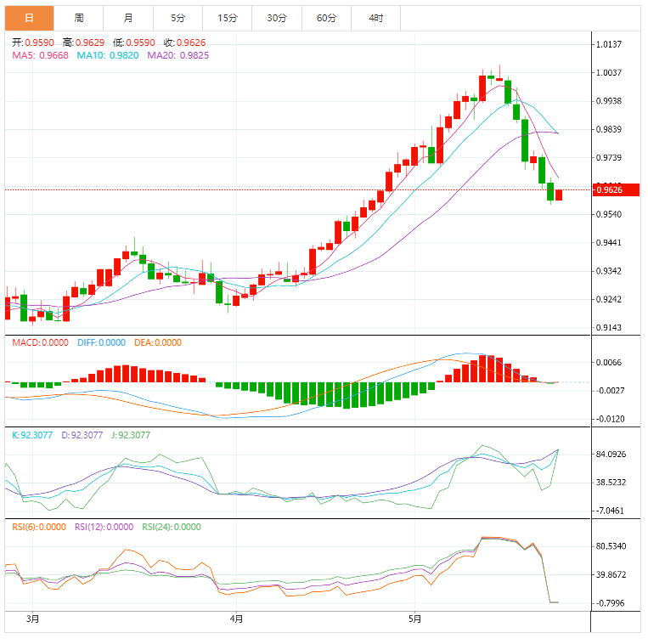Click the 开:0.9590 open value

tap(33, 42)
